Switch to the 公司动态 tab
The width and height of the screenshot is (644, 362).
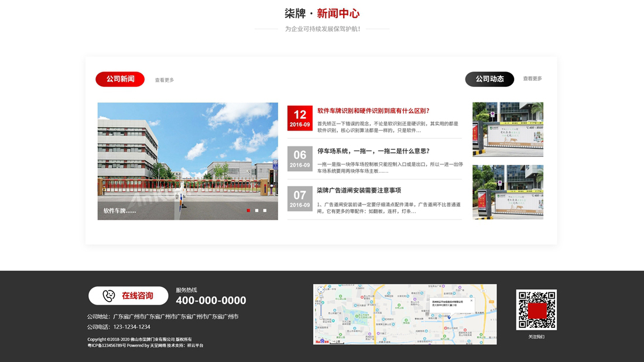coord(489,79)
